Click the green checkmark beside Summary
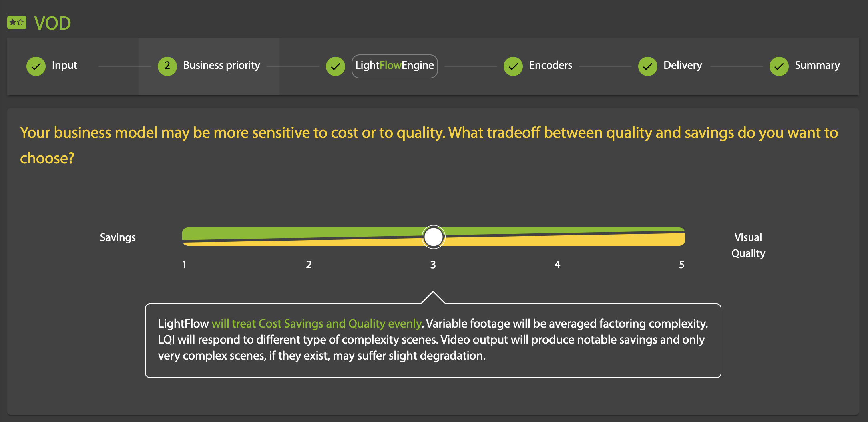The image size is (868, 422). click(779, 66)
